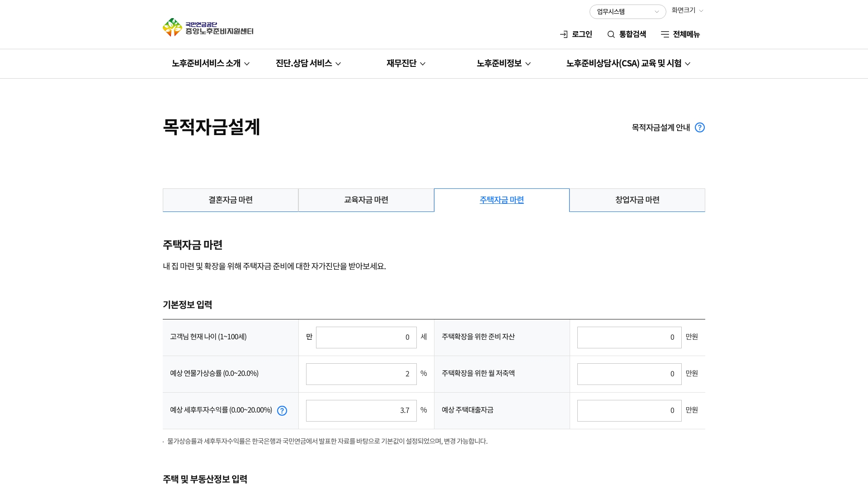868x488 pixels.
Task: Switch to the 결혼자금 마련 tab
Action: pos(231,200)
